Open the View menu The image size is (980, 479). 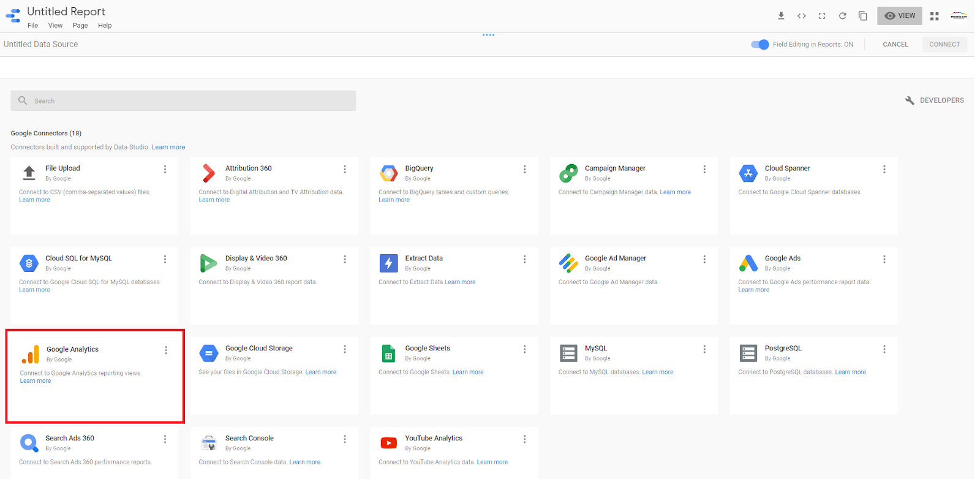(x=55, y=26)
